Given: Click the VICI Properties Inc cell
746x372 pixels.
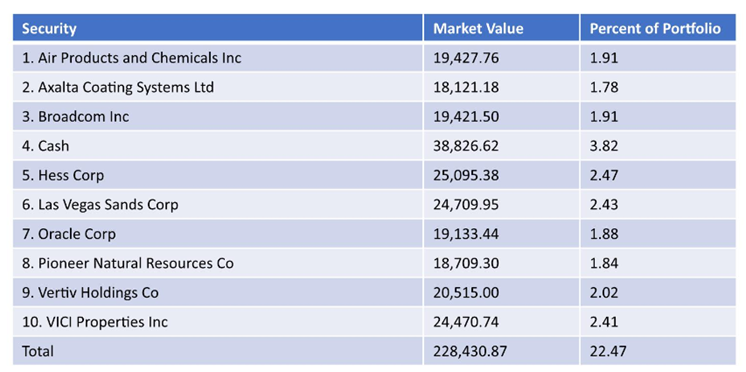Looking at the screenshot, I should click(218, 322).
